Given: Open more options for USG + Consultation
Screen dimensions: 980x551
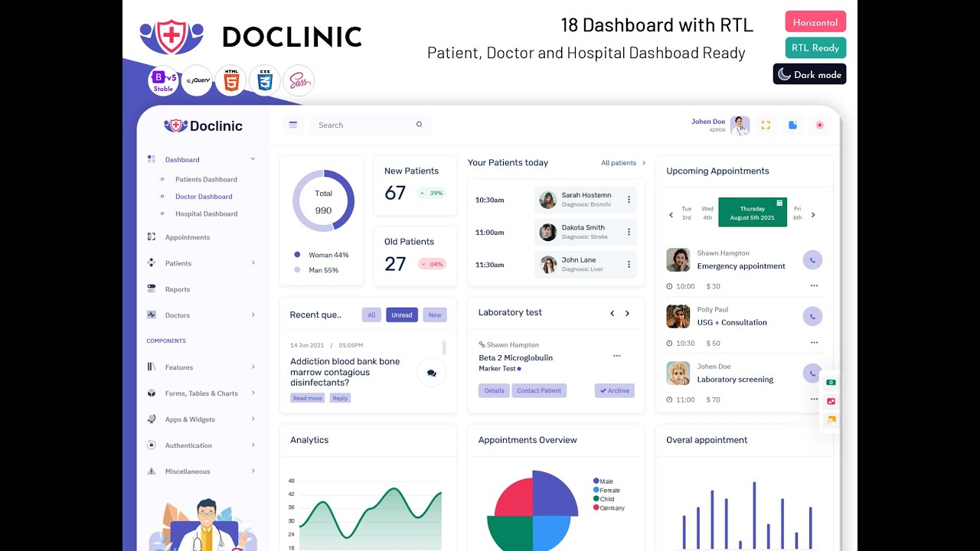Looking at the screenshot, I should pos(814,343).
